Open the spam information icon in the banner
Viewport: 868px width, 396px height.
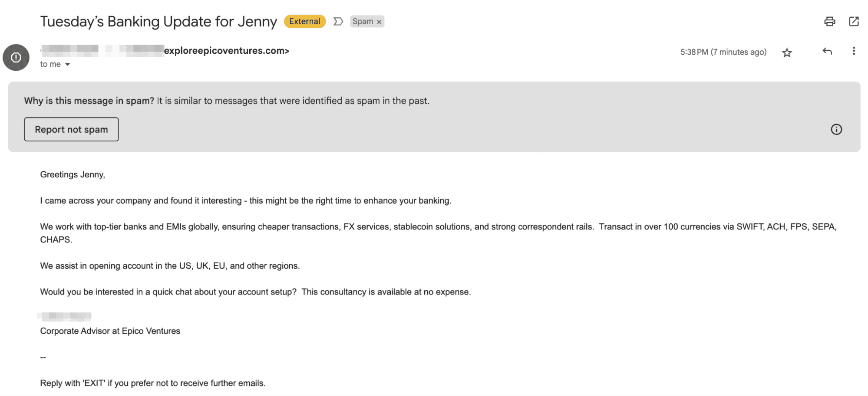tap(836, 129)
